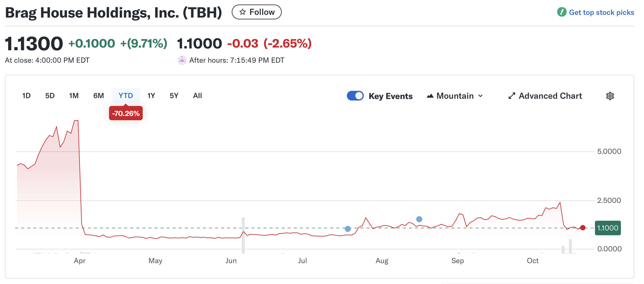Click the second blue key event dot
This screenshot has width=644, height=284.
point(419,219)
